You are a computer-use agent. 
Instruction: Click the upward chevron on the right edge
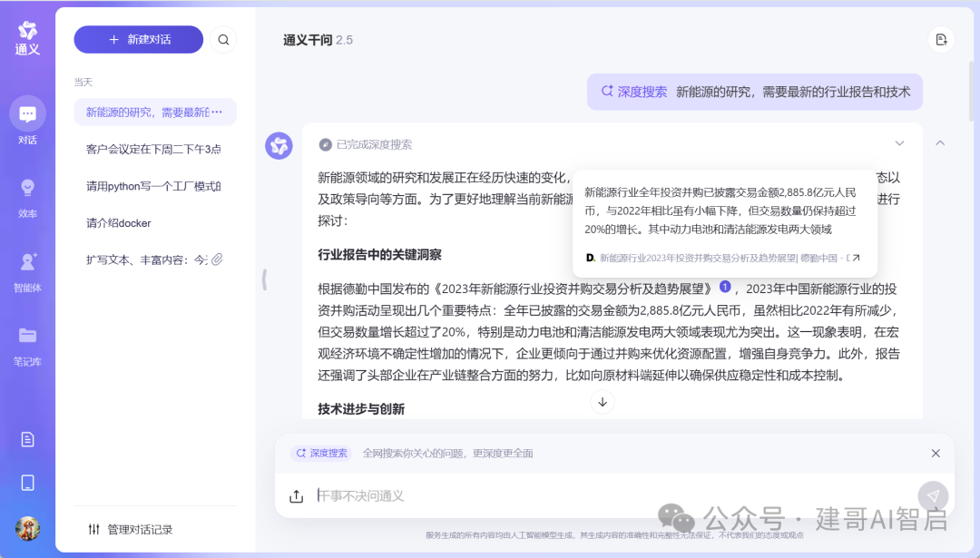940,143
